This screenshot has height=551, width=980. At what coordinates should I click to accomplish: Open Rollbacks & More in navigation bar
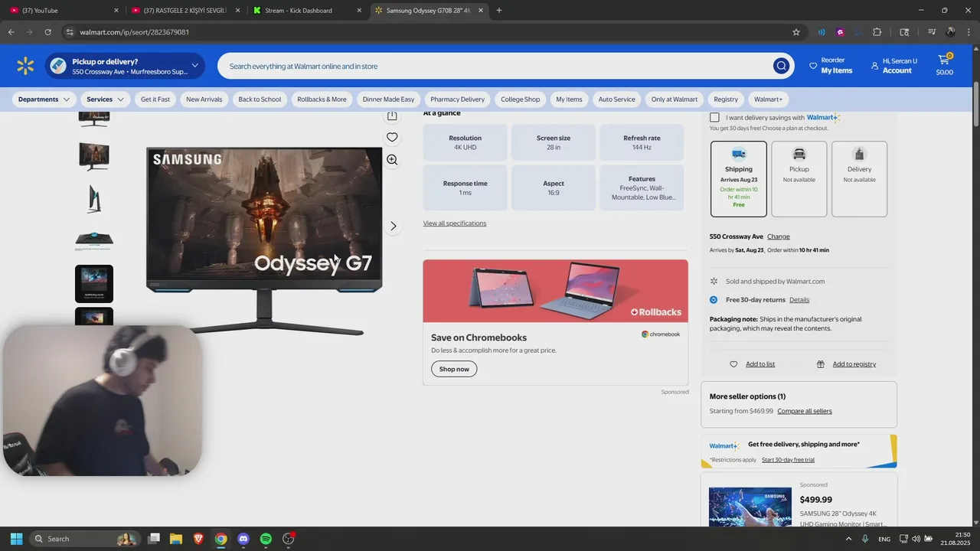point(322,99)
